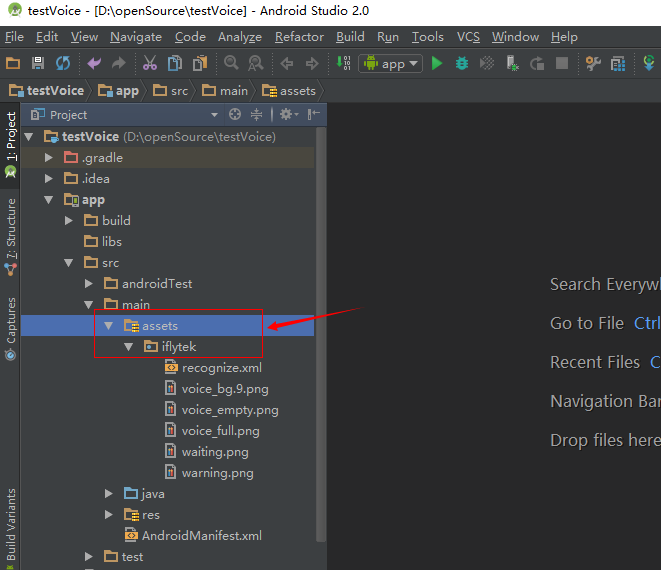The width and height of the screenshot is (661, 570).
Task: Select the libs folder
Action: click(x=103, y=242)
